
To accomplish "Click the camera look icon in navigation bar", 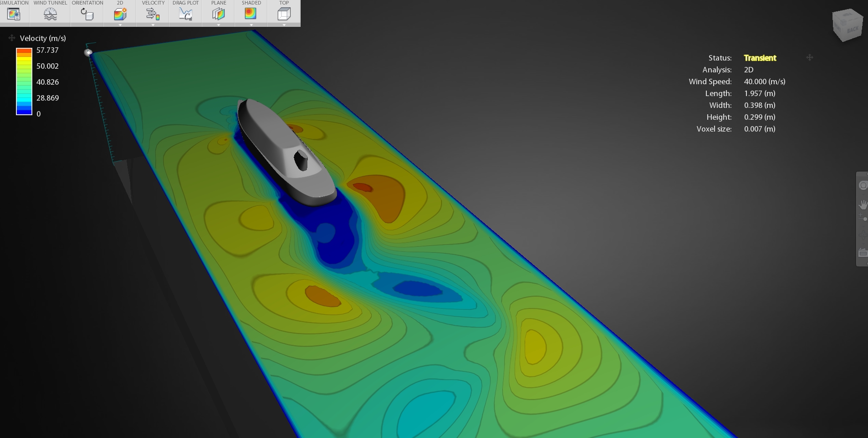I will tap(863, 253).
